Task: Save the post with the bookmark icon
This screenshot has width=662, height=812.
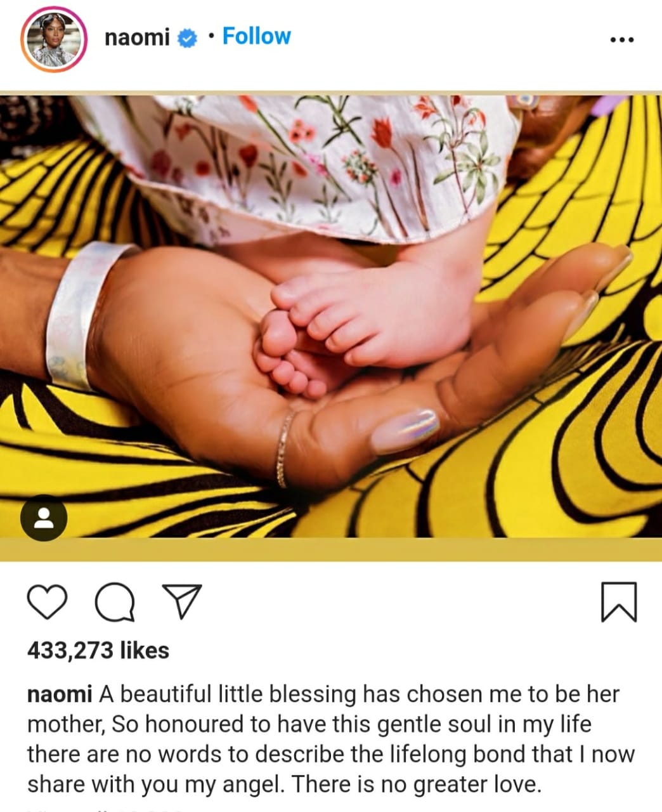Action: pos(618,601)
